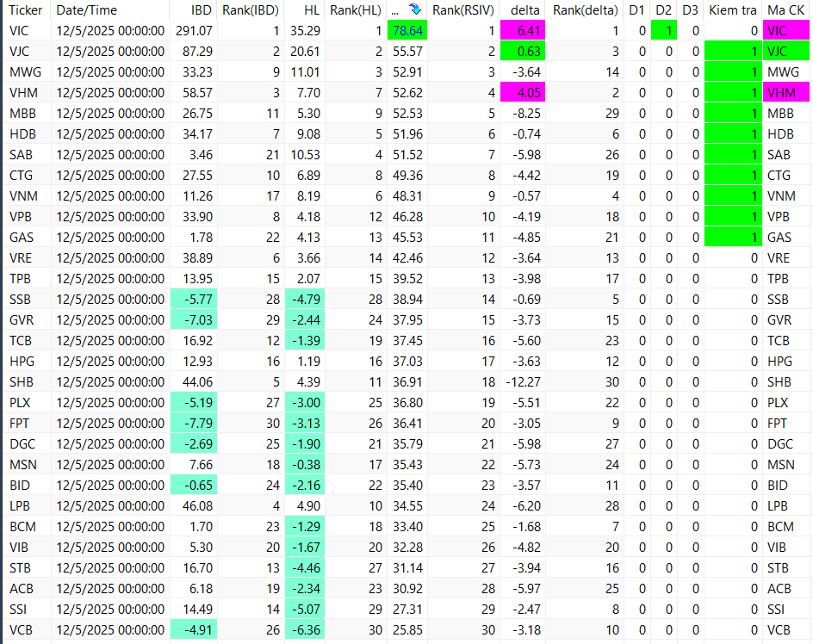Click the sort arrow icon in the truncated column header
Screen dimensions: 813x644
(415, 10)
